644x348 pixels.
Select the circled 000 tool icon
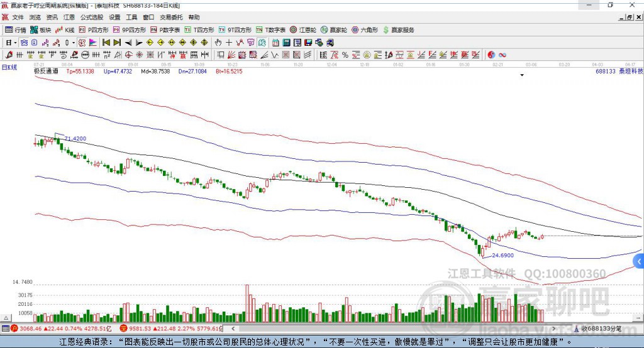click(x=85, y=55)
